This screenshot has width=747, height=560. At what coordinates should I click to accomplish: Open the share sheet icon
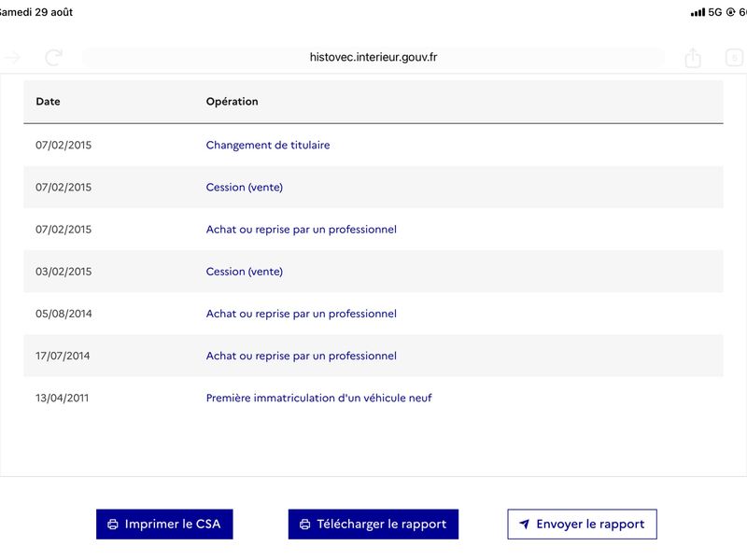693,58
